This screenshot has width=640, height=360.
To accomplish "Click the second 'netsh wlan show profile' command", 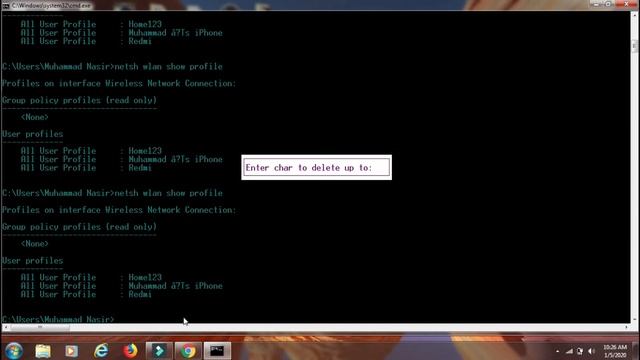I will (169, 193).
